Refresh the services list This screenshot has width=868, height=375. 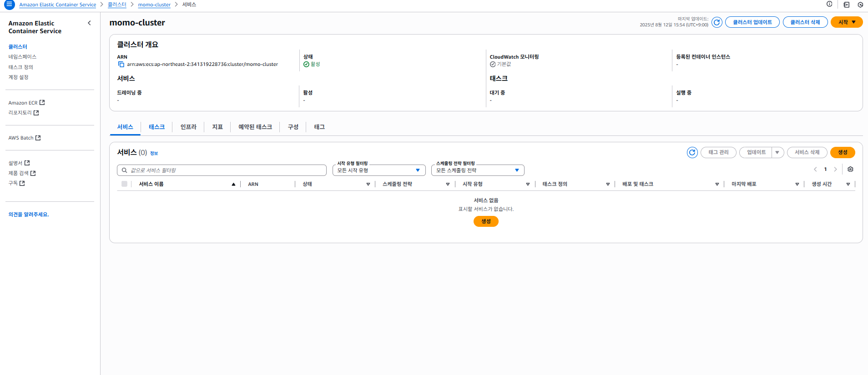point(692,153)
